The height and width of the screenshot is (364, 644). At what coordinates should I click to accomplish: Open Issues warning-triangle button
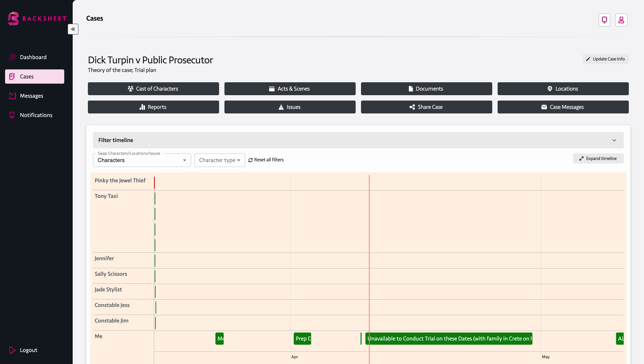[290, 107]
